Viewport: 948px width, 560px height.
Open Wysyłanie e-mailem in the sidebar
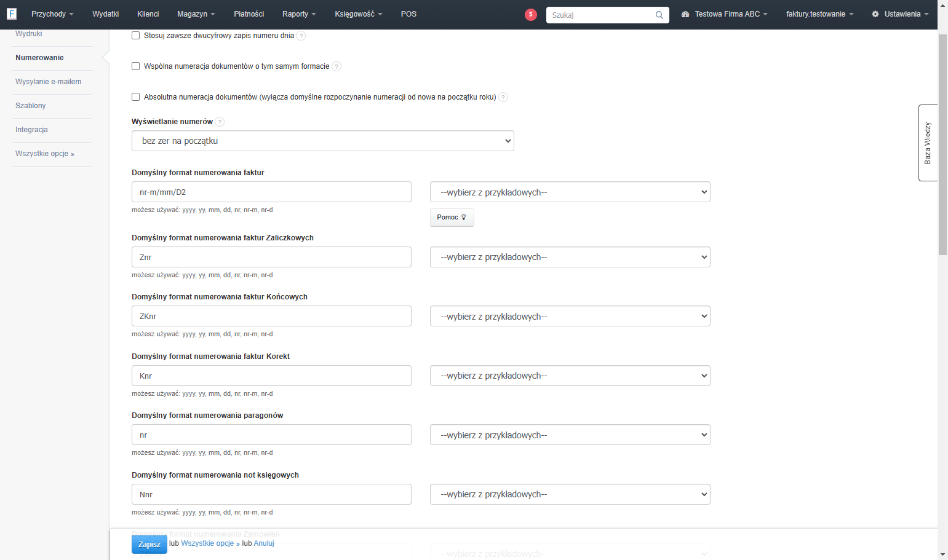(49, 82)
